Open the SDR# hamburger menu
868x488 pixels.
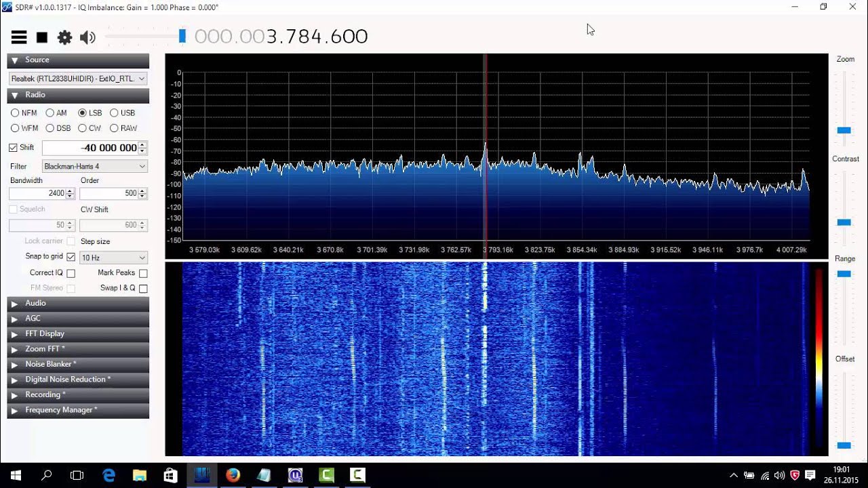[x=19, y=37]
